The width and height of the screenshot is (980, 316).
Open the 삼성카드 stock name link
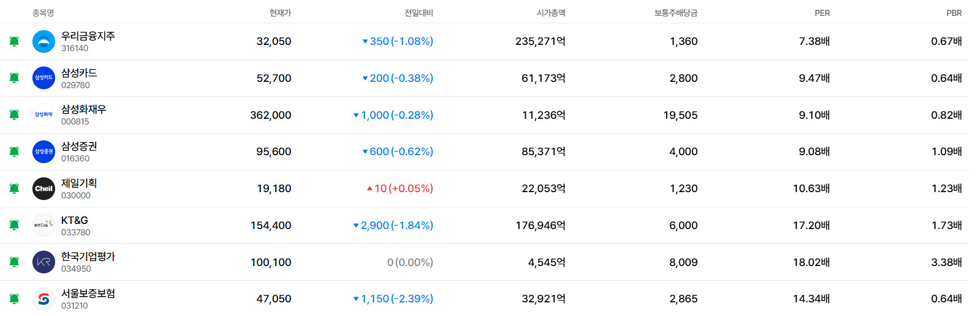click(79, 73)
